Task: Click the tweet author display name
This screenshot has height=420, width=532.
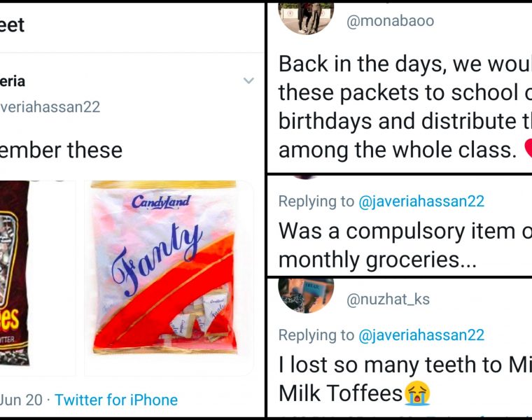Action: pos(13,81)
